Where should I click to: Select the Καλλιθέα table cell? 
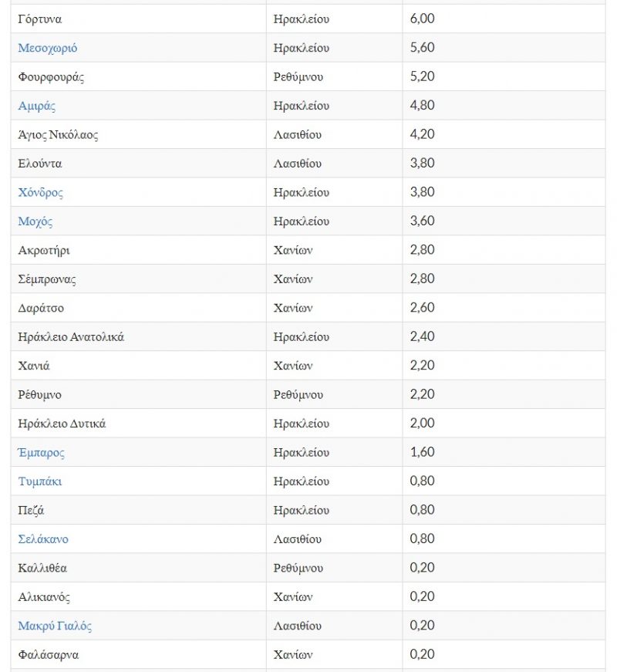[42, 568]
